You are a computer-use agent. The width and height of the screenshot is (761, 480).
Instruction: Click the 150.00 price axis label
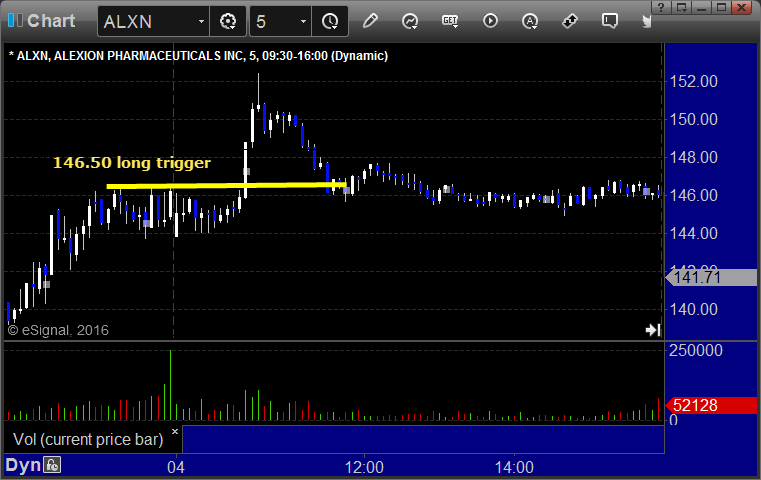click(x=694, y=119)
